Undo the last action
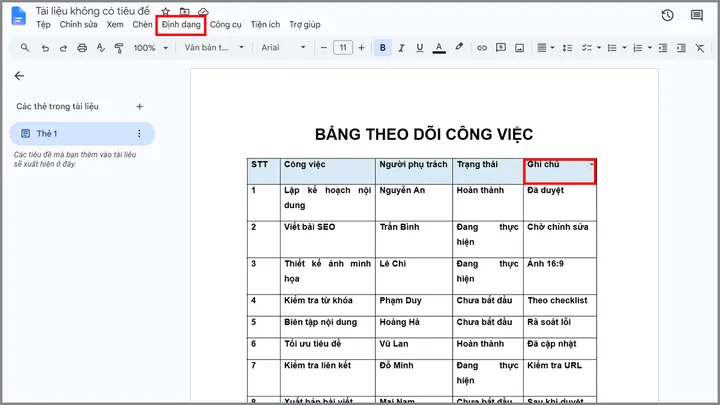This screenshot has height=405, width=720. coord(45,48)
